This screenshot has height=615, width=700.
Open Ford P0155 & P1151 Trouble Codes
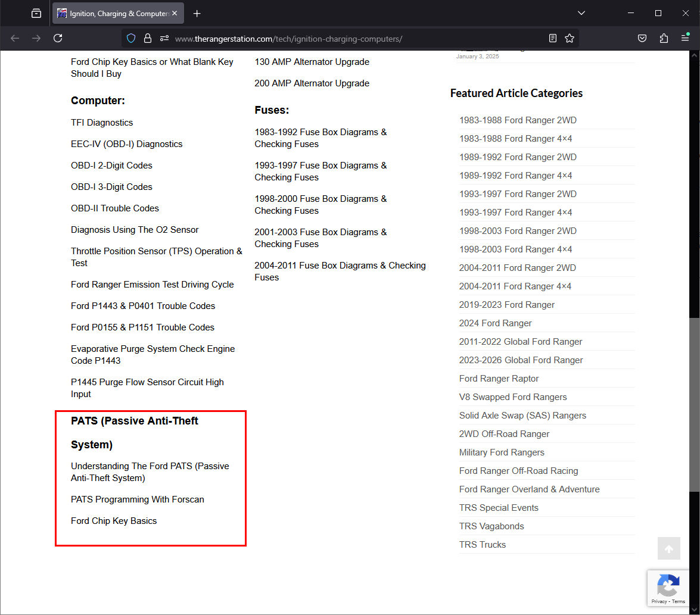pyautogui.click(x=142, y=327)
